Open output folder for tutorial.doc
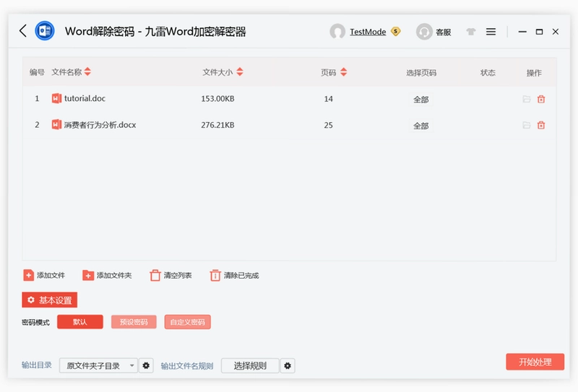Image resolution: width=578 pixels, height=392 pixels. tap(527, 99)
